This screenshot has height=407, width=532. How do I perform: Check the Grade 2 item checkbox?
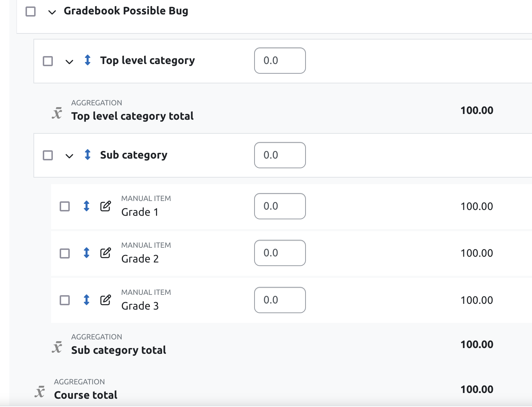65,253
